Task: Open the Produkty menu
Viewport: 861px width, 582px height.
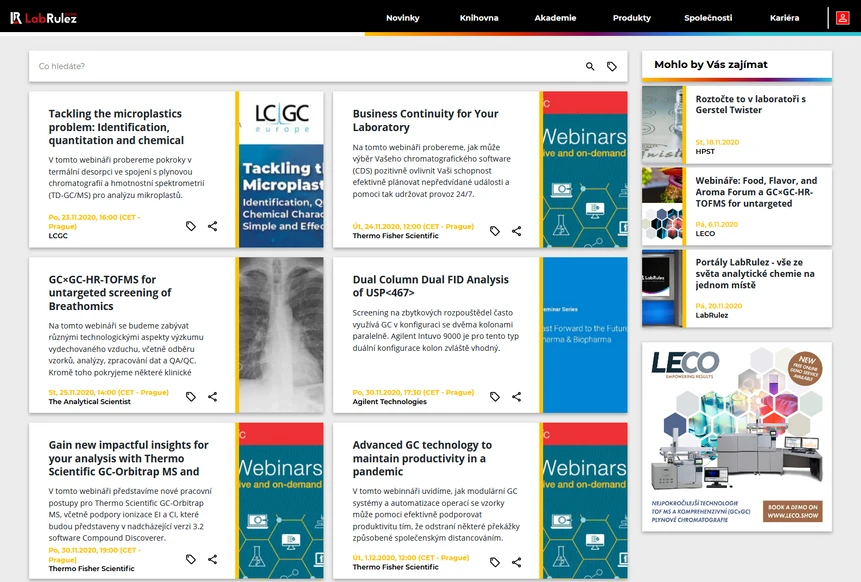Action: click(631, 18)
